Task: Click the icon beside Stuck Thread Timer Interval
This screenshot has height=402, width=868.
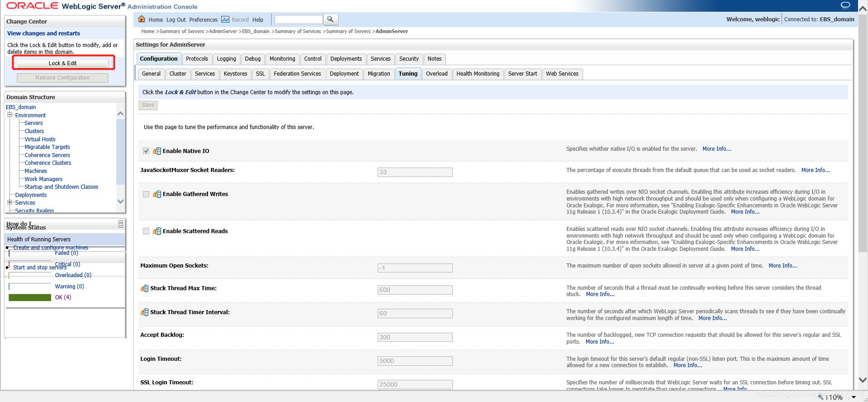Action: click(144, 312)
